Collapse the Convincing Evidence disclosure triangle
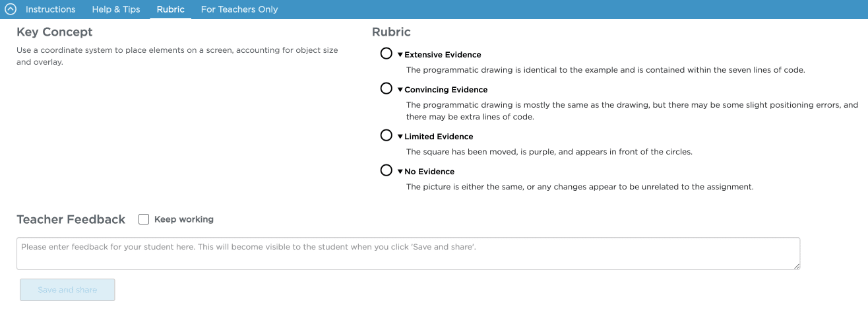 (x=400, y=90)
